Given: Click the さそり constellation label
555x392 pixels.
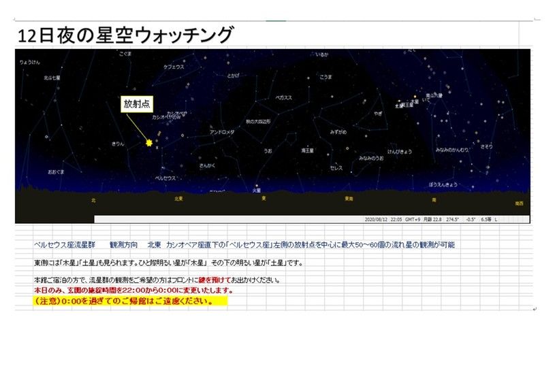Looking at the screenshot, I should (486, 146).
